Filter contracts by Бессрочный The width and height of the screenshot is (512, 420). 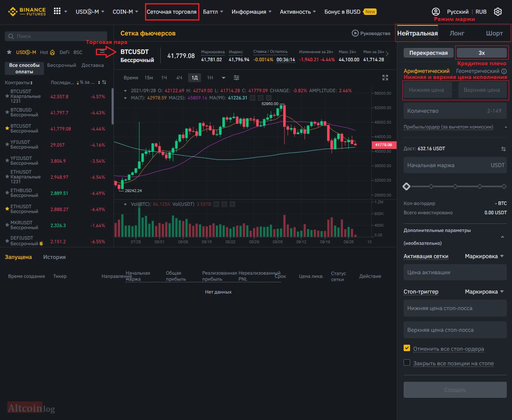tap(62, 65)
